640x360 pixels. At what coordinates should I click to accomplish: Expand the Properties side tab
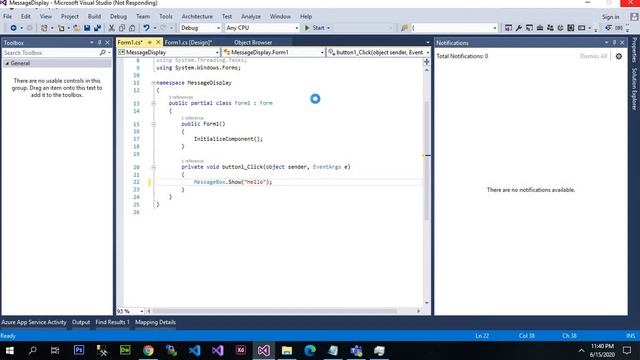click(x=634, y=50)
